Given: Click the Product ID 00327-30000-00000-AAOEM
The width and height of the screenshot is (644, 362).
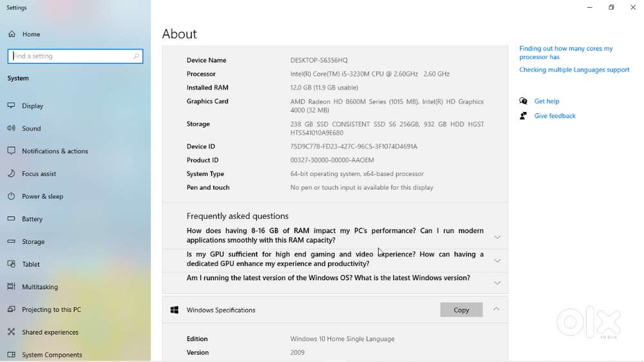Looking at the screenshot, I should (332, 160).
